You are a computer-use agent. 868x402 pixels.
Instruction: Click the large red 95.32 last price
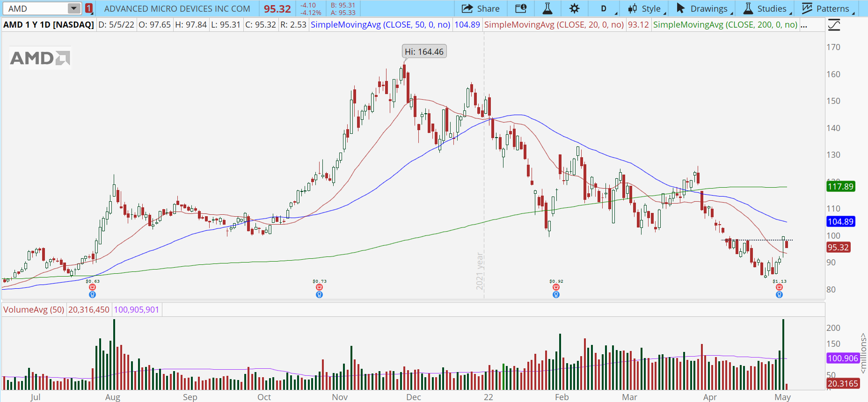[x=277, y=8]
